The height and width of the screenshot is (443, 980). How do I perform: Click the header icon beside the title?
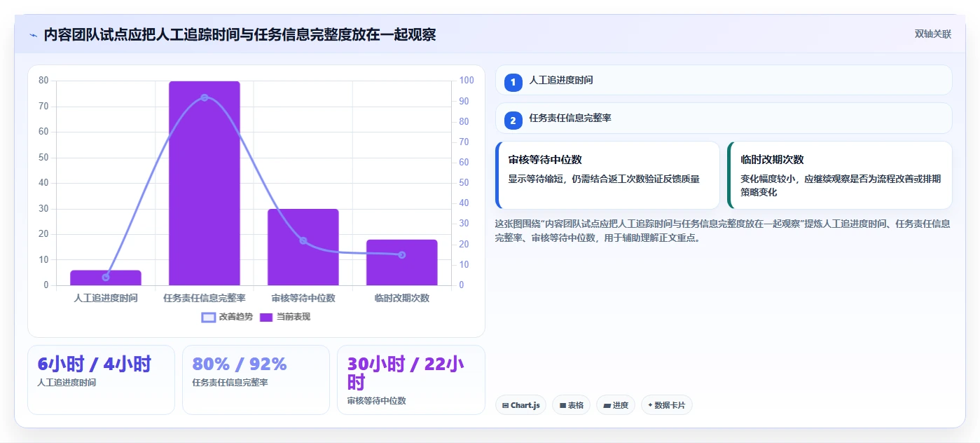[x=33, y=35]
